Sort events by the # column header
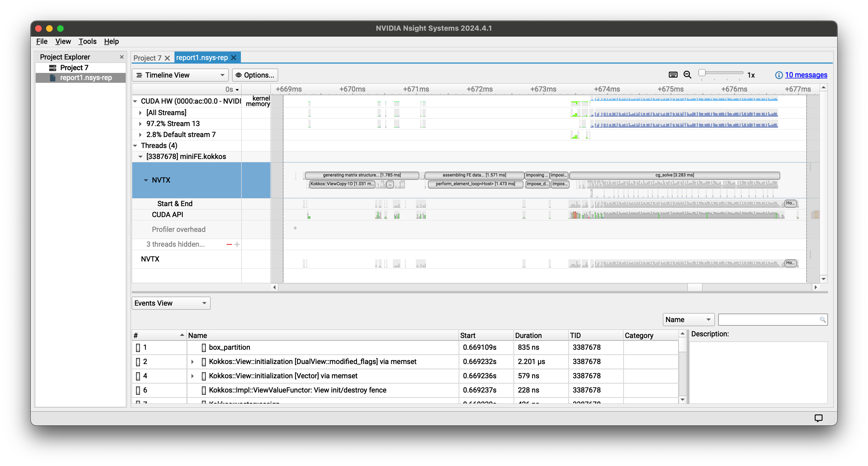 [x=159, y=335]
